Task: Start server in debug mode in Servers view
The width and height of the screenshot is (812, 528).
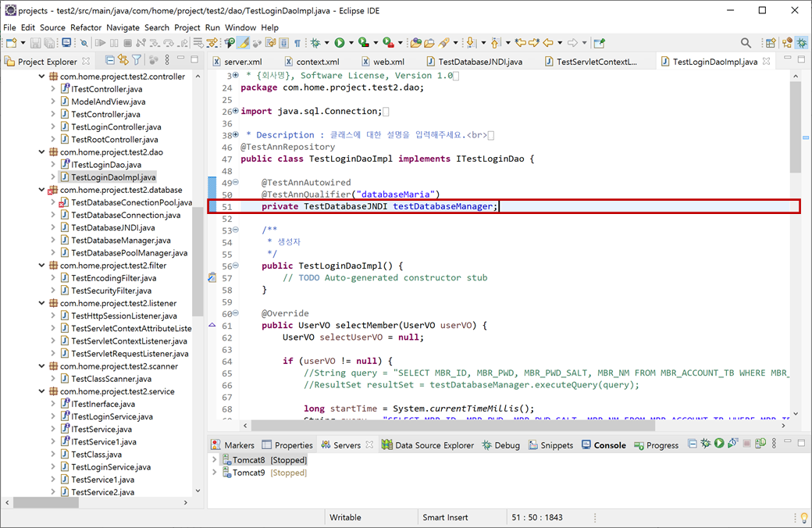Action: tap(706, 443)
